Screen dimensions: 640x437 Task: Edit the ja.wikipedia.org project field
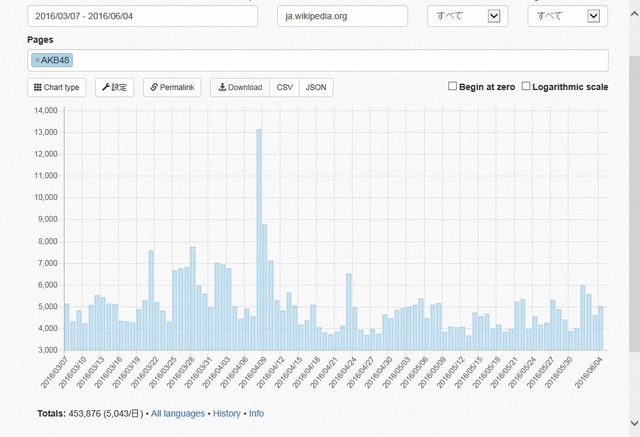coord(342,16)
